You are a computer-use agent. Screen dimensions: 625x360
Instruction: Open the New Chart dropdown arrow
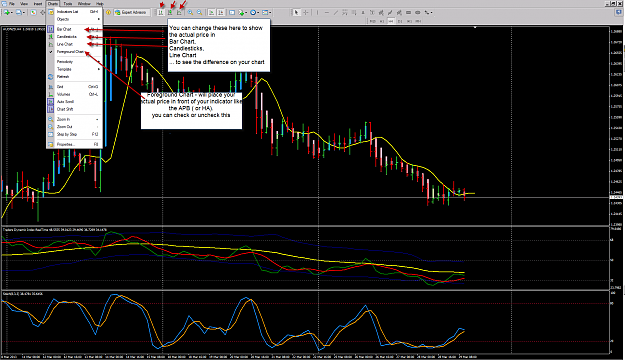[12, 13]
